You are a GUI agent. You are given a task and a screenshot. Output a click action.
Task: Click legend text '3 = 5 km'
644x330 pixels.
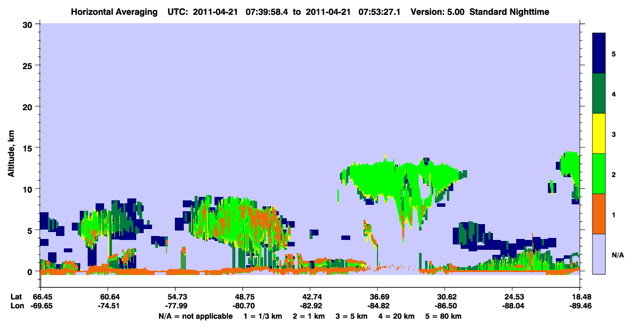353,316
